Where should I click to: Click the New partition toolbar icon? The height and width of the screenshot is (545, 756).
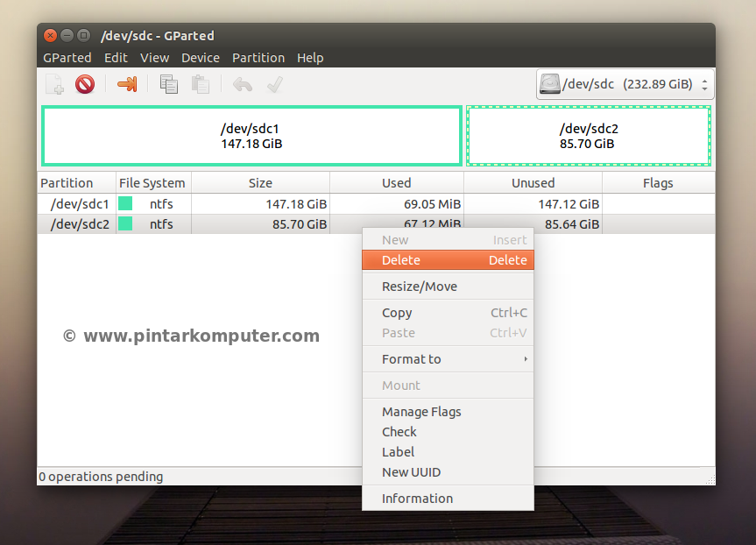[x=54, y=84]
